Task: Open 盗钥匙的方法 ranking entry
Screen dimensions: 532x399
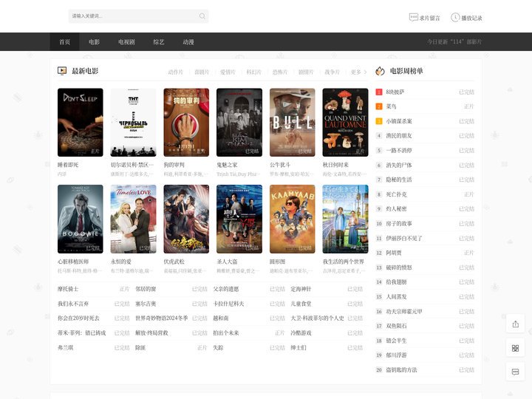Action: point(401,370)
